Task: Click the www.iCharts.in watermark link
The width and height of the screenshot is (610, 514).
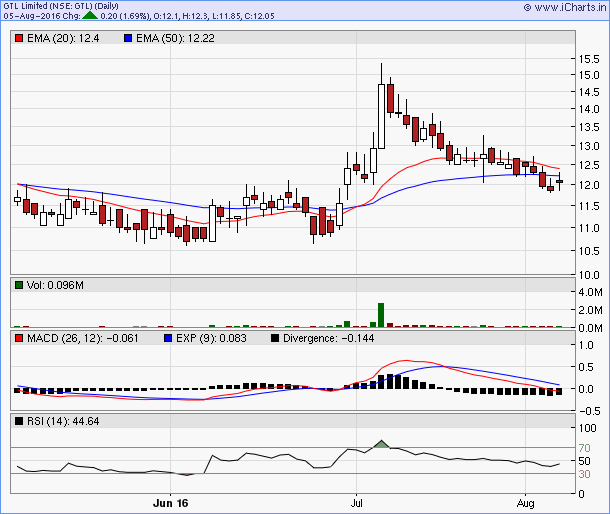Action: 565,7
